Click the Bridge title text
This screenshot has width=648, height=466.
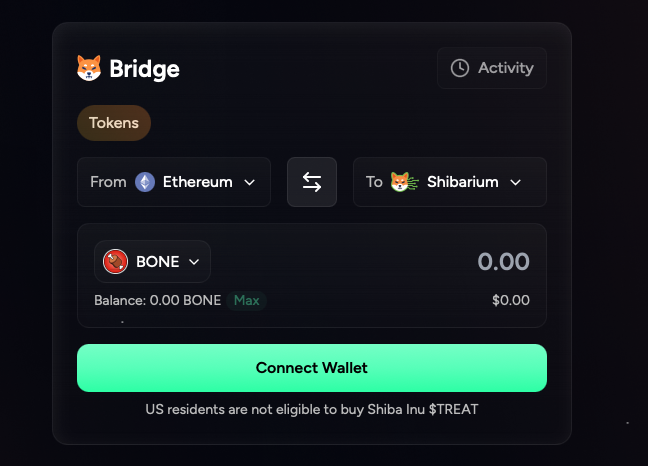(144, 69)
